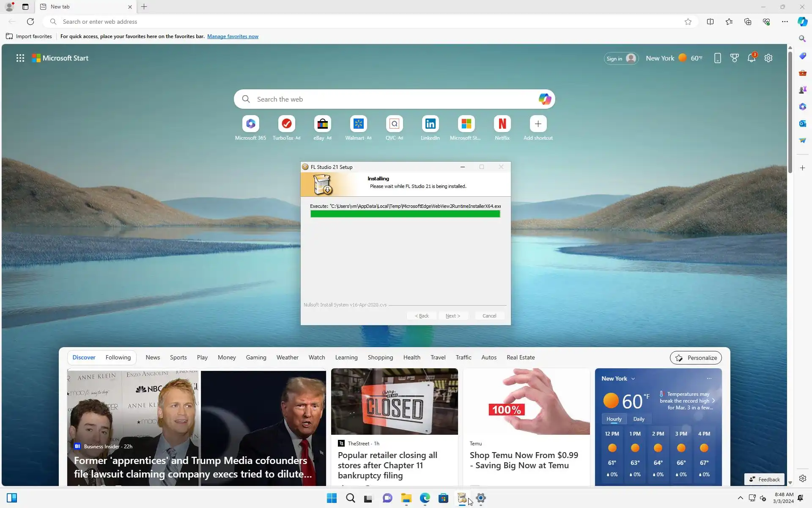Show hidden system tray icons chevron
812x508 pixels.
click(740, 498)
